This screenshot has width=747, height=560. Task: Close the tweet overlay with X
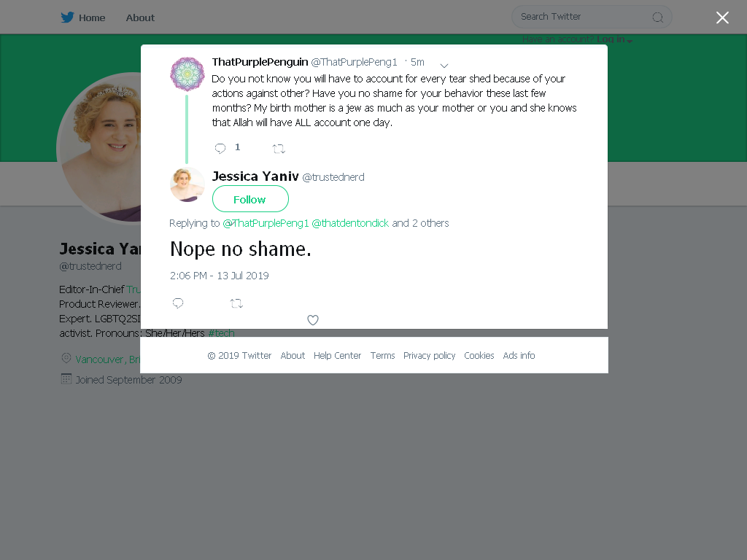722,17
